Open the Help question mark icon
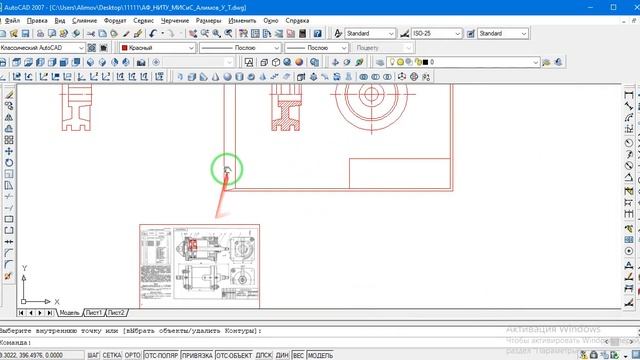 (x=318, y=33)
